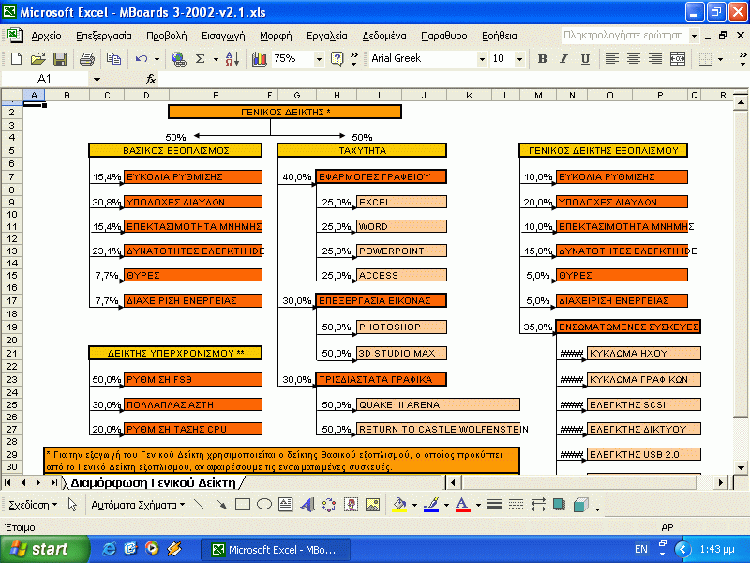Open the Προβολή menu
The image size is (750, 563).
coord(166,36)
